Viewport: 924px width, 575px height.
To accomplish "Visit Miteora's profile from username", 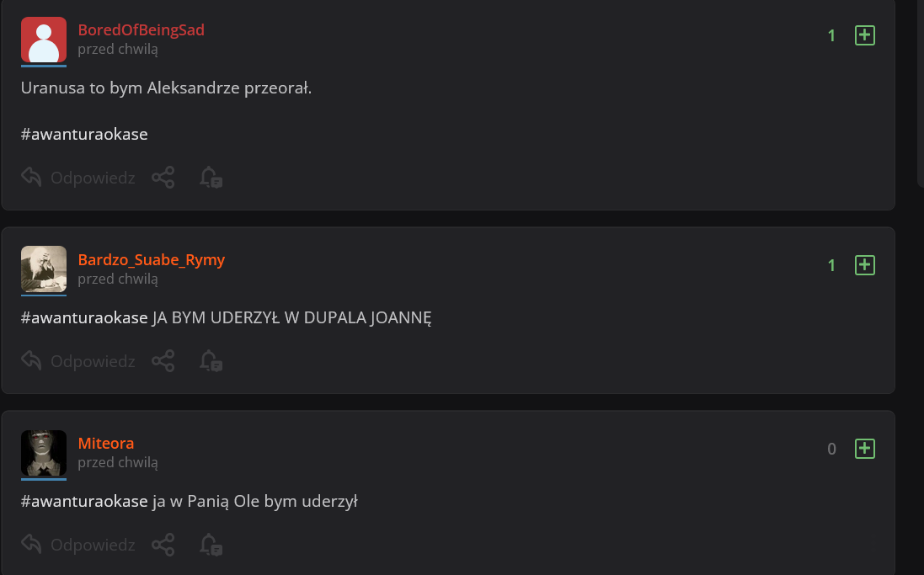I will coord(106,443).
